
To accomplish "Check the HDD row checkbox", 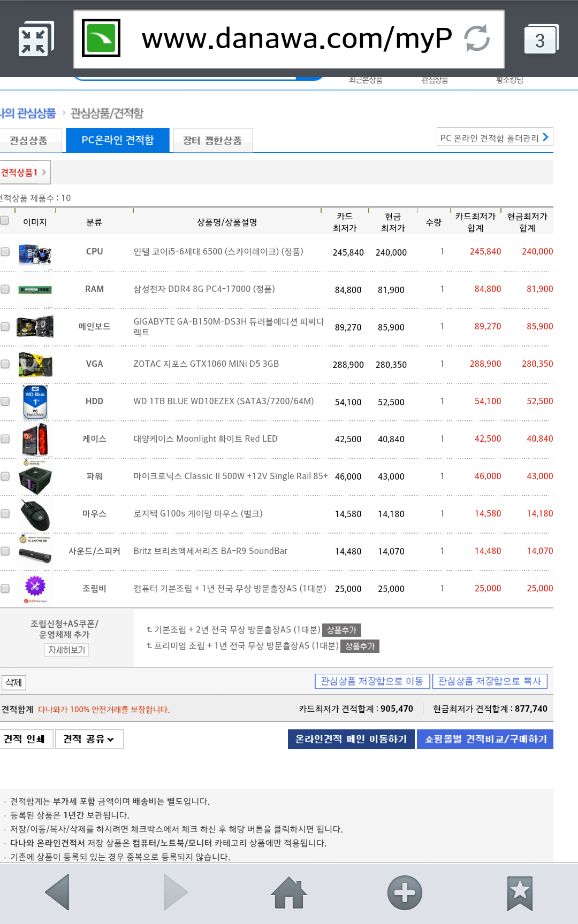I will pyautogui.click(x=5, y=401).
